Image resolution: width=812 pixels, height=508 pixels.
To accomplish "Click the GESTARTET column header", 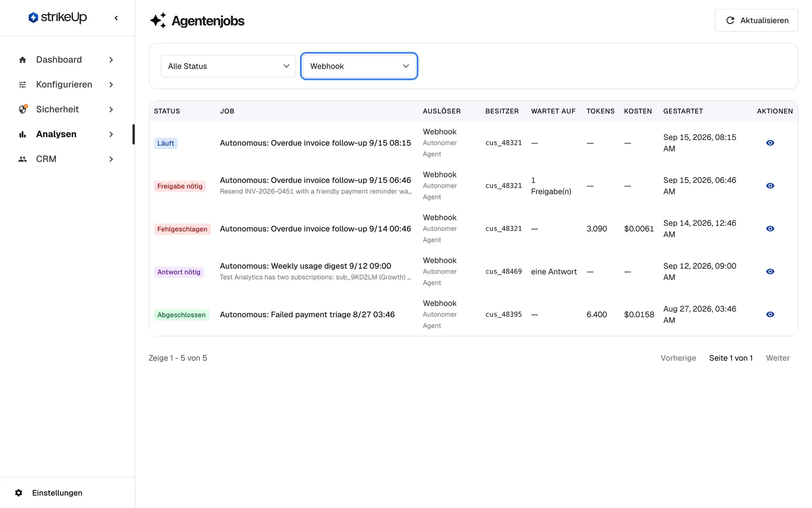I will pos(683,111).
